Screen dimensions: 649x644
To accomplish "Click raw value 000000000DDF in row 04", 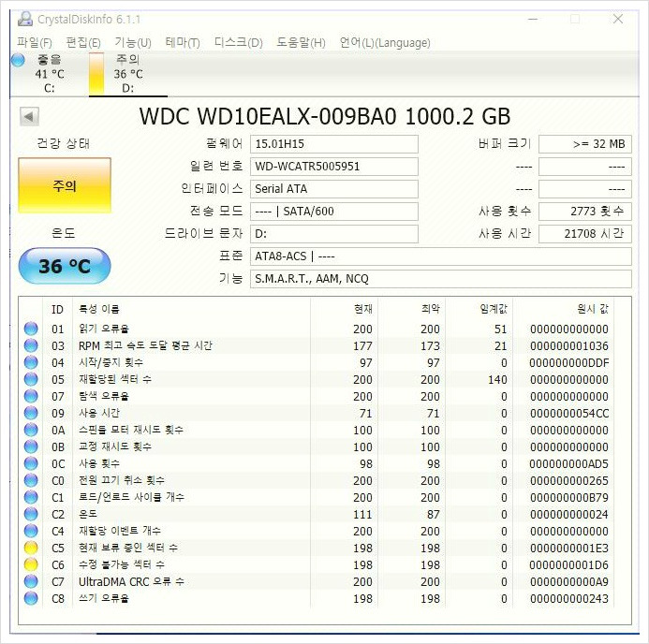I will click(x=569, y=363).
